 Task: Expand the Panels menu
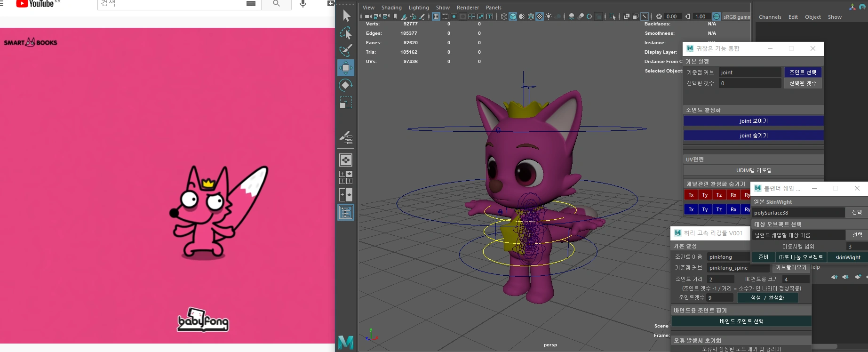tap(493, 8)
